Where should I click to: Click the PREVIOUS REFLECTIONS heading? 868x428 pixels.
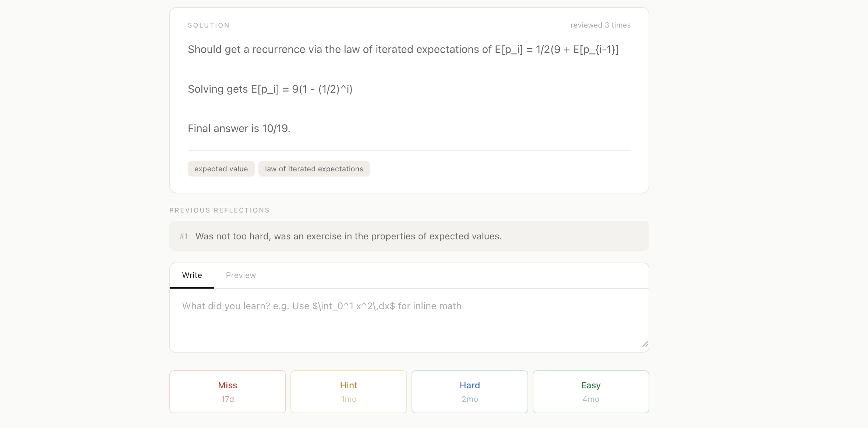point(219,210)
